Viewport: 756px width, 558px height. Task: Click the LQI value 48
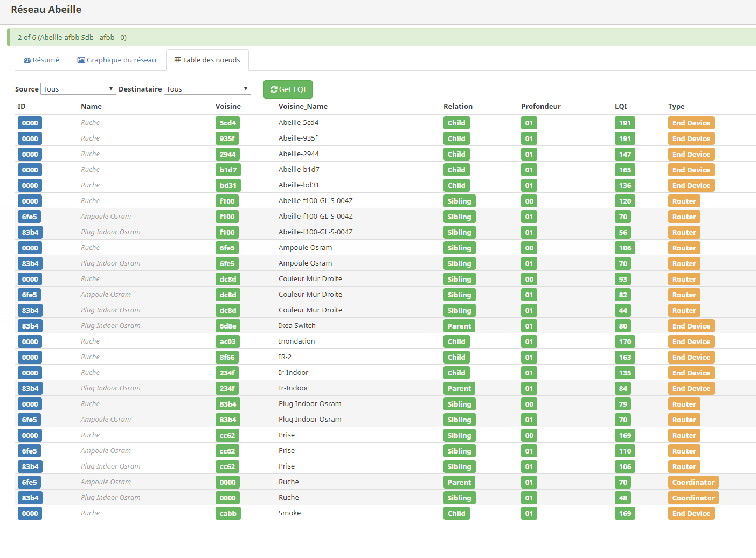(623, 498)
